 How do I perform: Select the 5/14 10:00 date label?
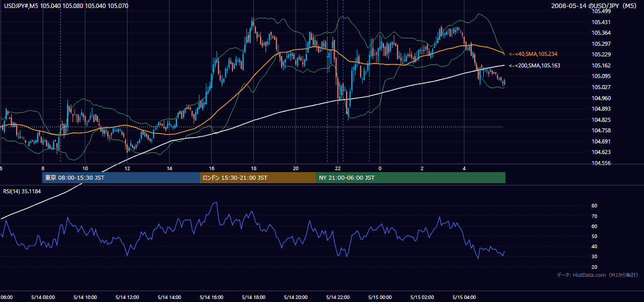[x=85, y=297]
